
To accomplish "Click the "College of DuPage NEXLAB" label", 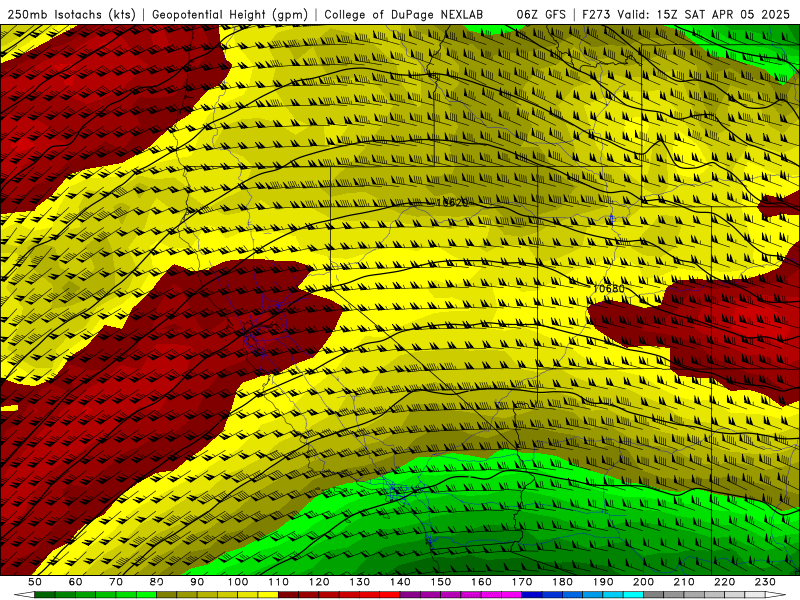I will (403, 15).
